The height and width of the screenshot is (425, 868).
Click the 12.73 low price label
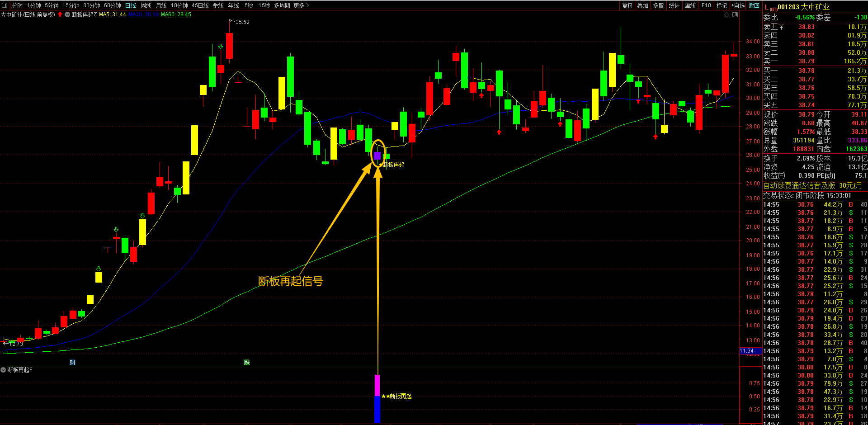(16, 344)
